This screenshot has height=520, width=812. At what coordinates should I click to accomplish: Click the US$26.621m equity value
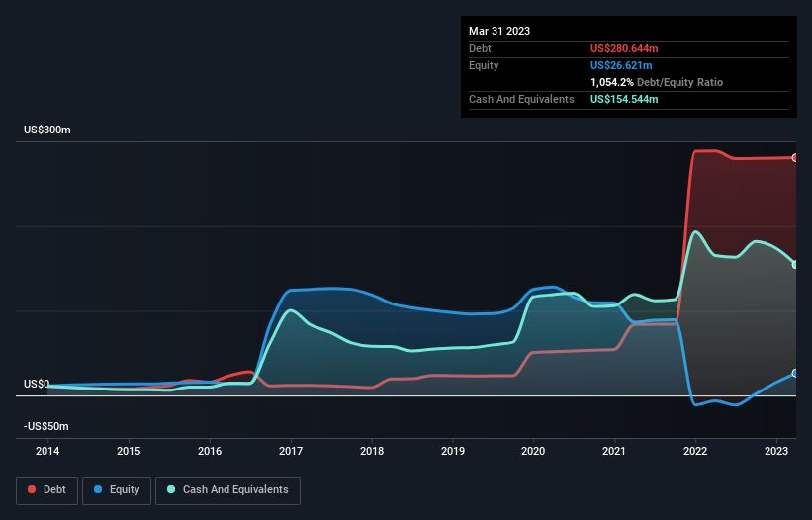[x=621, y=65]
